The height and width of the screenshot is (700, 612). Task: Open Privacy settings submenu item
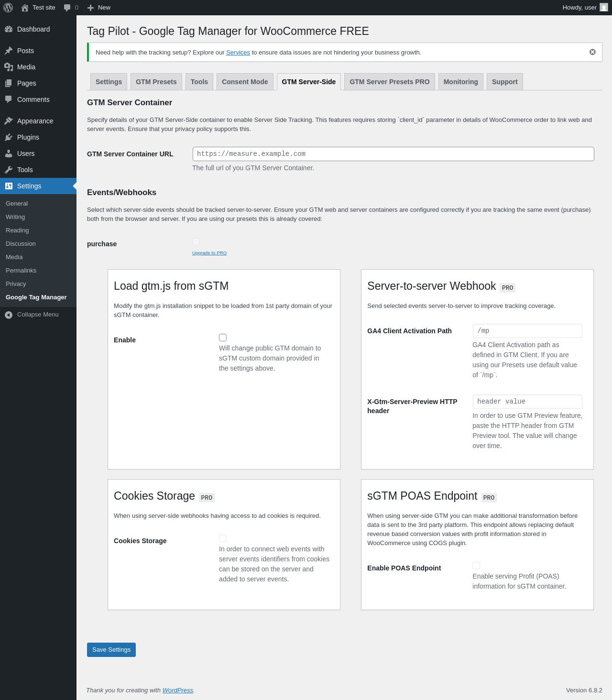click(x=16, y=284)
